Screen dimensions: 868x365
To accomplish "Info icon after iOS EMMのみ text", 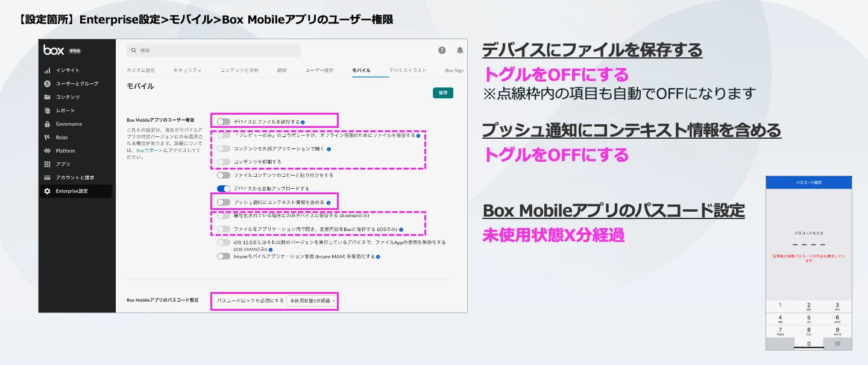I will coord(271,249).
